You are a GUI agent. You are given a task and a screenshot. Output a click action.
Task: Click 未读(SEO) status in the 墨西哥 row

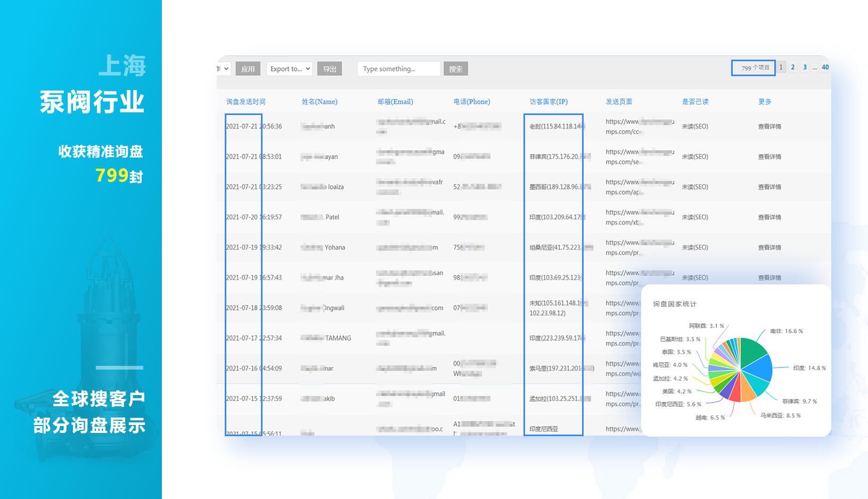pyautogui.click(x=695, y=187)
